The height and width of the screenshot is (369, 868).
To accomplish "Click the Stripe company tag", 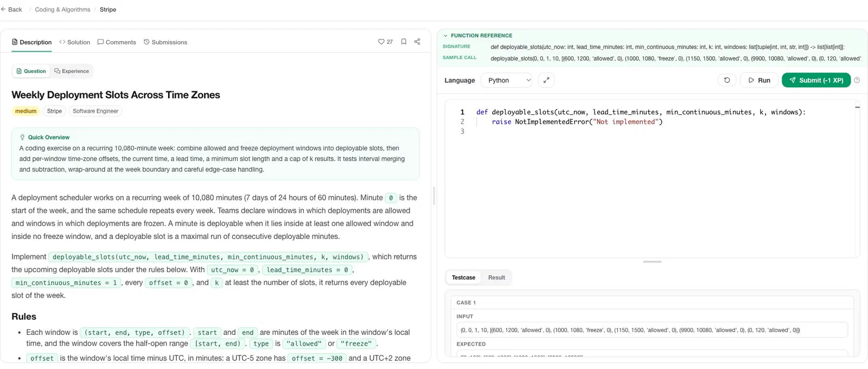I will pyautogui.click(x=54, y=111).
